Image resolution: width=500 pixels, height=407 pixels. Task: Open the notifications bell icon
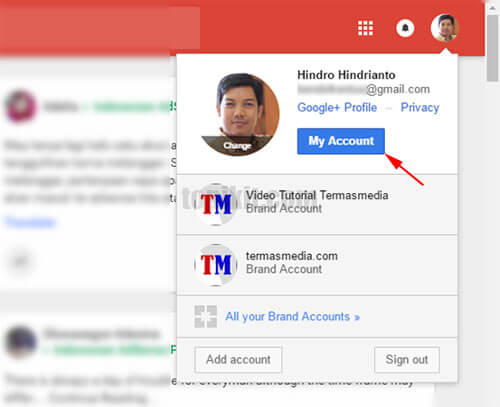[405, 28]
